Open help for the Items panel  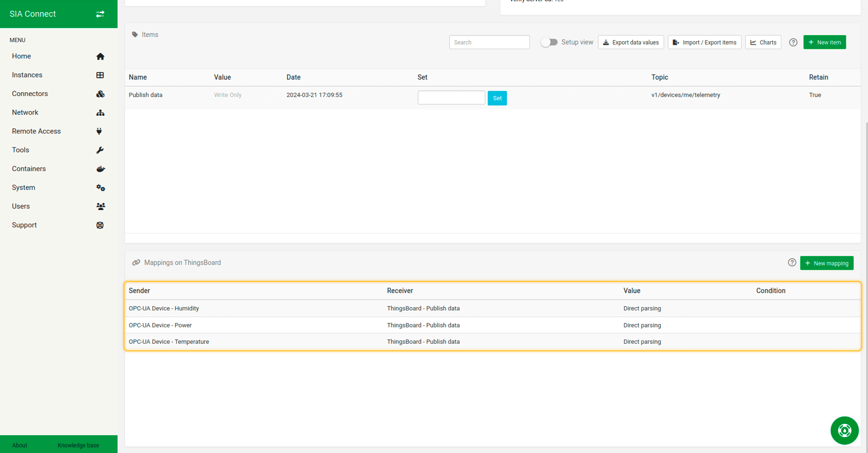[793, 43]
